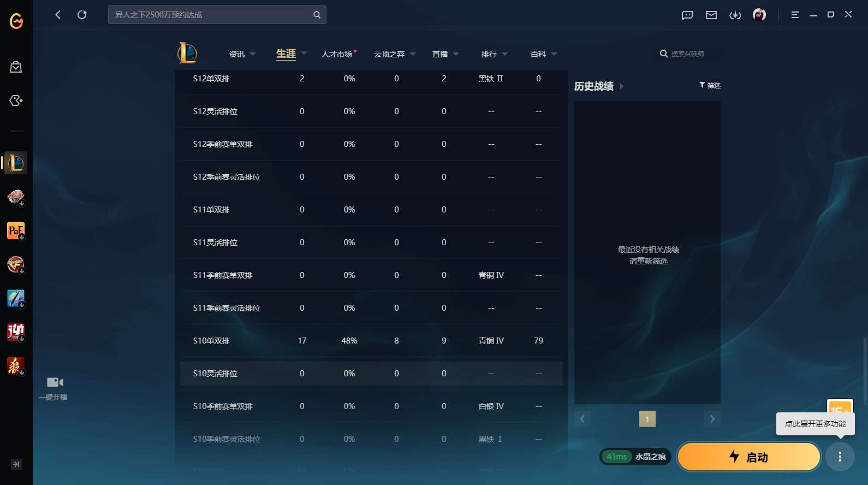Open the mail inbox icon
Screen dimensions: 868x485
click(711, 15)
